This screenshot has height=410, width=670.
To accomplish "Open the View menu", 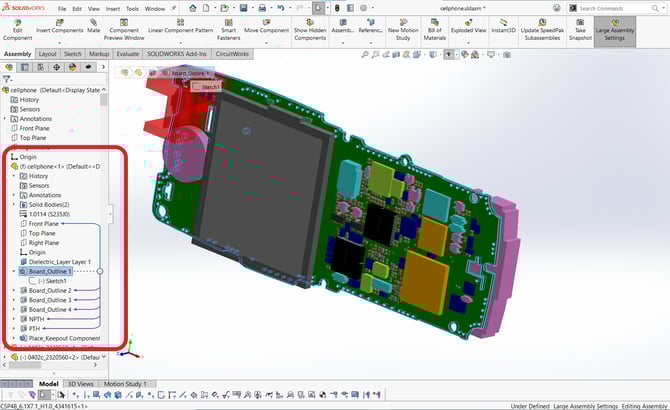I will 94,9.
